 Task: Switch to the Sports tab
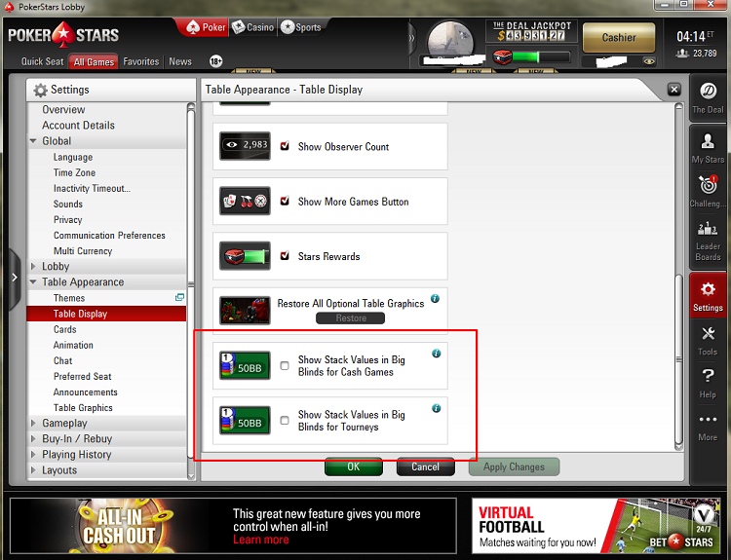tap(301, 27)
